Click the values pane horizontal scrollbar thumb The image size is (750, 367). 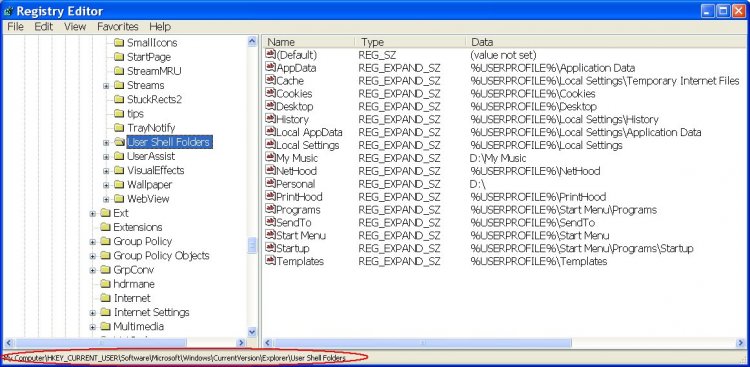pos(423,343)
